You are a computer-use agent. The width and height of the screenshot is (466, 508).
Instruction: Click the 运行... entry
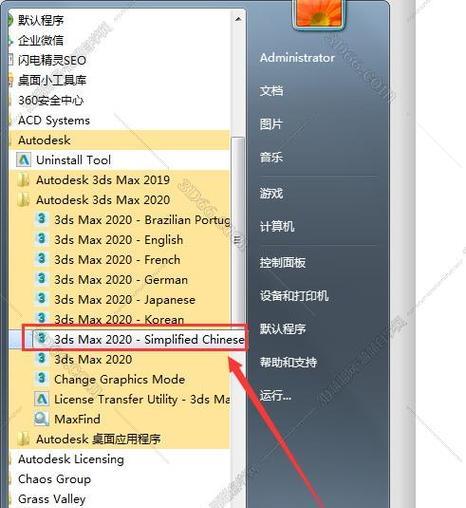tap(275, 396)
